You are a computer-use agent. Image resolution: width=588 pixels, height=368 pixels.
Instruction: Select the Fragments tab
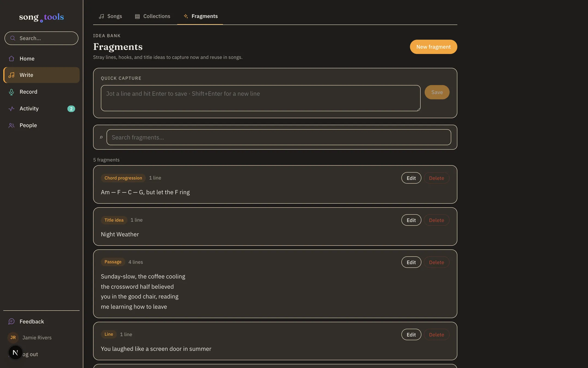point(200,16)
